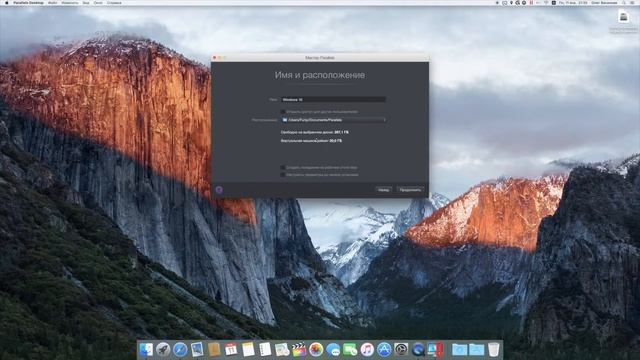The height and width of the screenshot is (360, 640).
Task: Open Notes yellow notepad dock icon
Action: click(248, 350)
